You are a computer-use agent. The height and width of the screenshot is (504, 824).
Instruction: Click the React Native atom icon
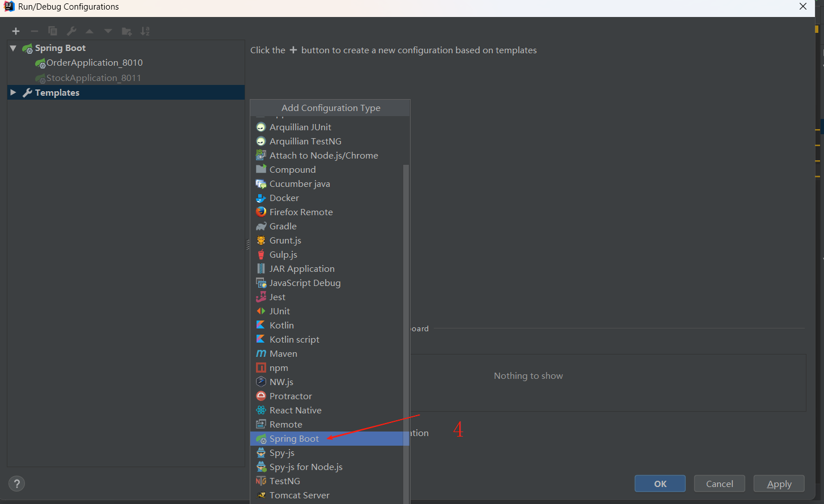tap(261, 410)
